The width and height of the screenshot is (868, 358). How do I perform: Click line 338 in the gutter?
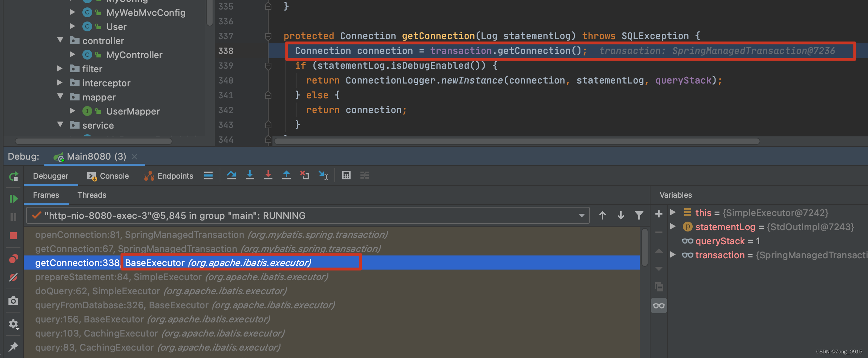pyautogui.click(x=226, y=51)
